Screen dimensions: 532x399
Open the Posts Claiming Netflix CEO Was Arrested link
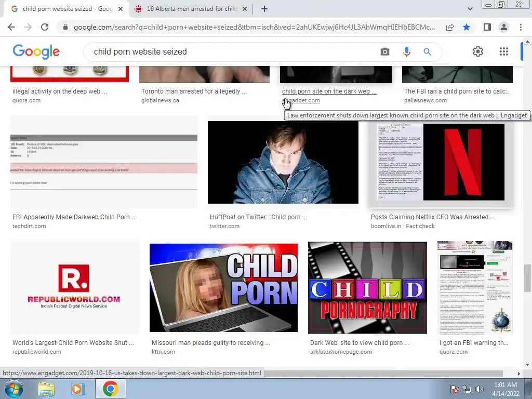pos(433,217)
